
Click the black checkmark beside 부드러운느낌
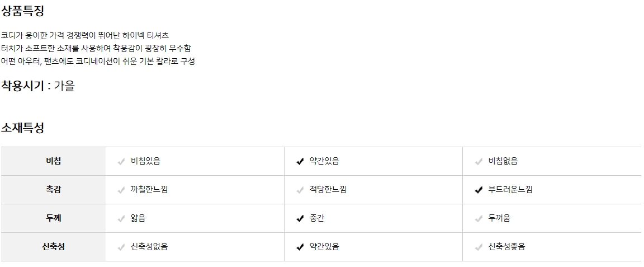coord(479,190)
